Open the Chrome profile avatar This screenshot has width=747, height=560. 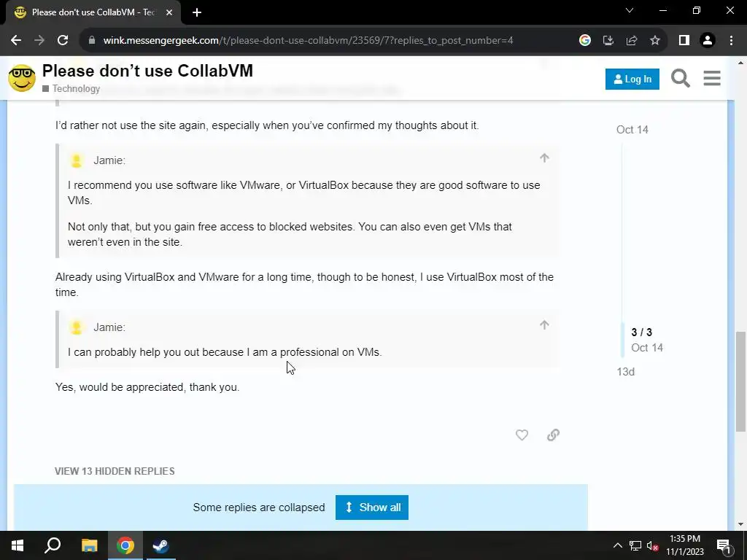708,41
